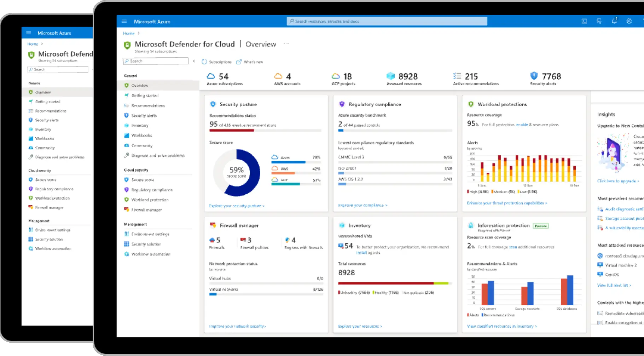This screenshot has height=356, width=644.
Task: Open Cloud Shell icon in top bar
Action: pyautogui.click(x=584, y=21)
